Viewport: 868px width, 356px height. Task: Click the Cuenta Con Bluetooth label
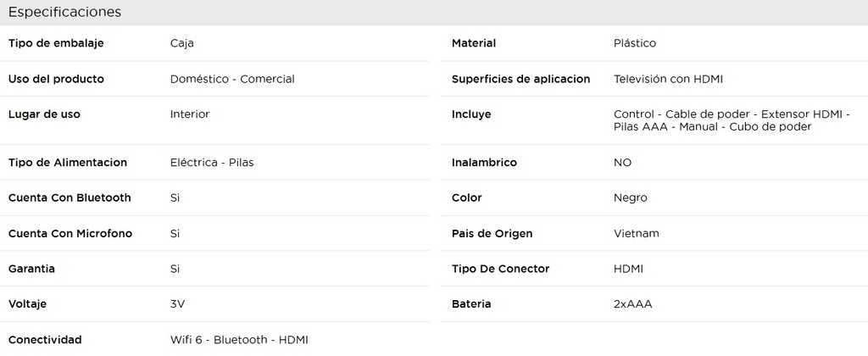(x=70, y=197)
